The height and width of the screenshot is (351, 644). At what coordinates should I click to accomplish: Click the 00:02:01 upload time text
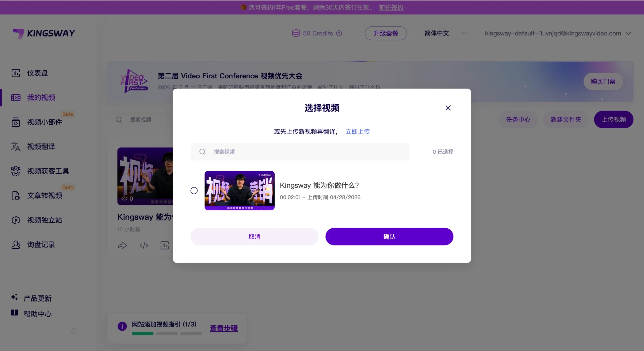tap(320, 197)
